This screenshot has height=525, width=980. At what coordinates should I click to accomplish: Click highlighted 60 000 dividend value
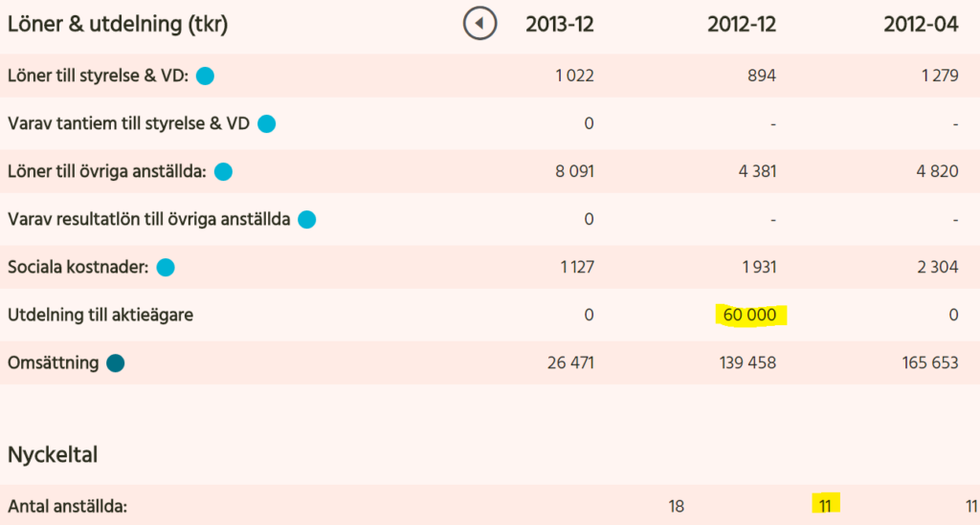click(750, 315)
